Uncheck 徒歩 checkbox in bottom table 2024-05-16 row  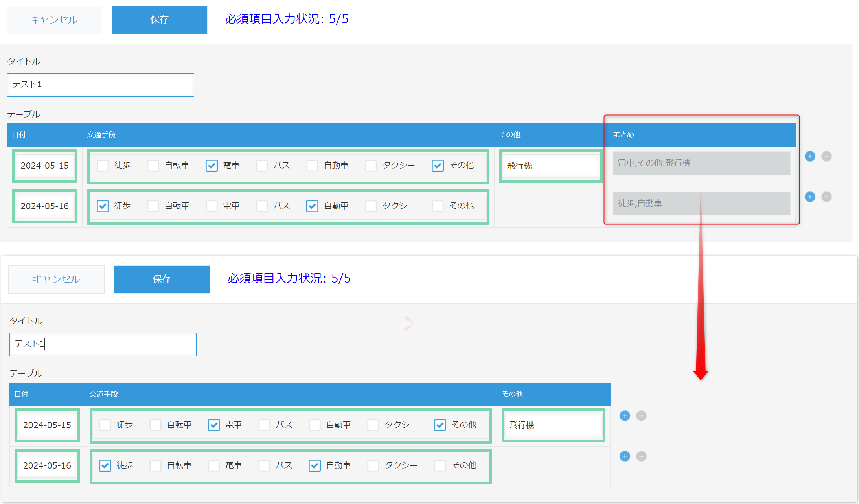[105, 465]
